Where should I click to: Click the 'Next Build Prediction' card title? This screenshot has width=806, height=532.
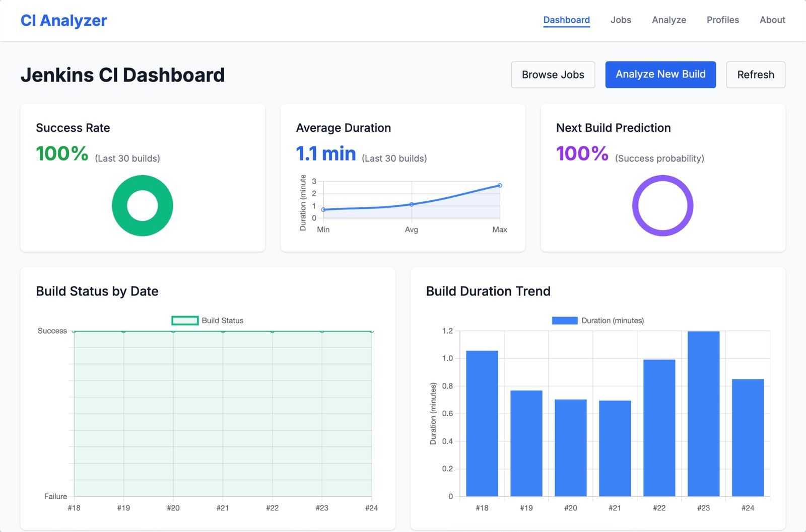pos(614,128)
